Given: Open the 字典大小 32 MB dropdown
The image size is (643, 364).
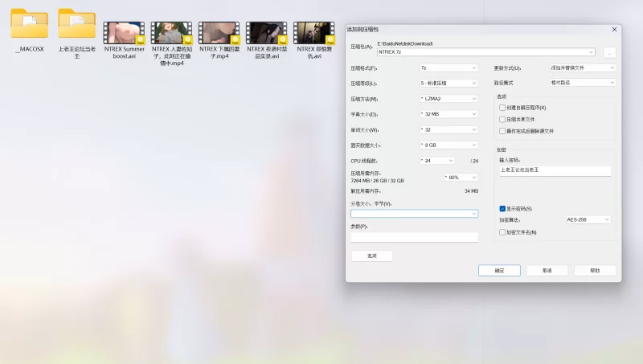Looking at the screenshot, I should [448, 114].
